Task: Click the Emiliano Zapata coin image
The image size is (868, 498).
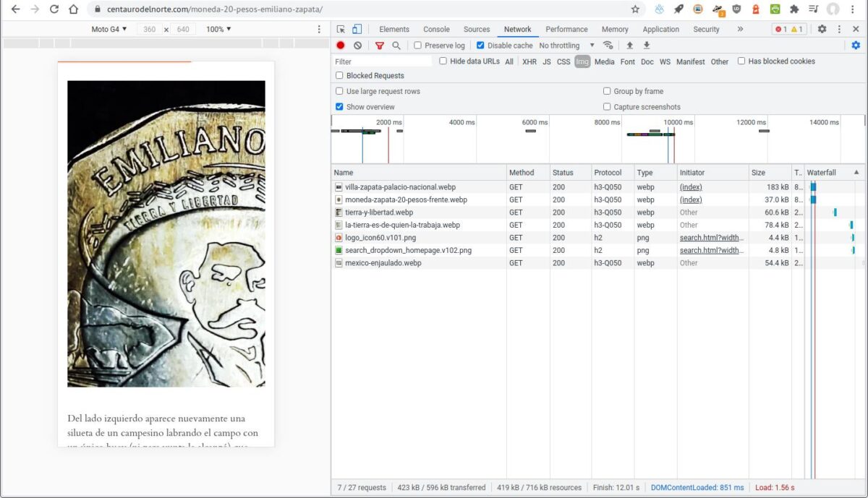Action: click(166, 233)
